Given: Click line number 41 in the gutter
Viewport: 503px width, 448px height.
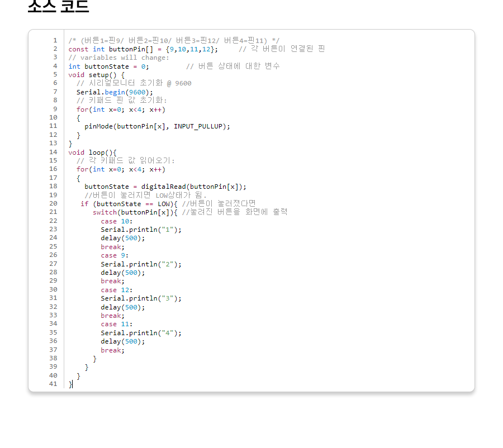Looking at the screenshot, I should tap(53, 384).
